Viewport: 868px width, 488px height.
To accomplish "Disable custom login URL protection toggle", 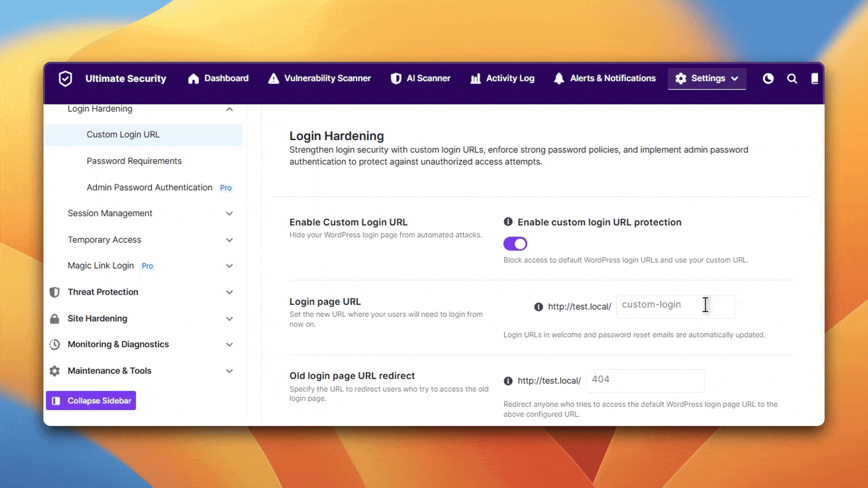I will click(515, 244).
